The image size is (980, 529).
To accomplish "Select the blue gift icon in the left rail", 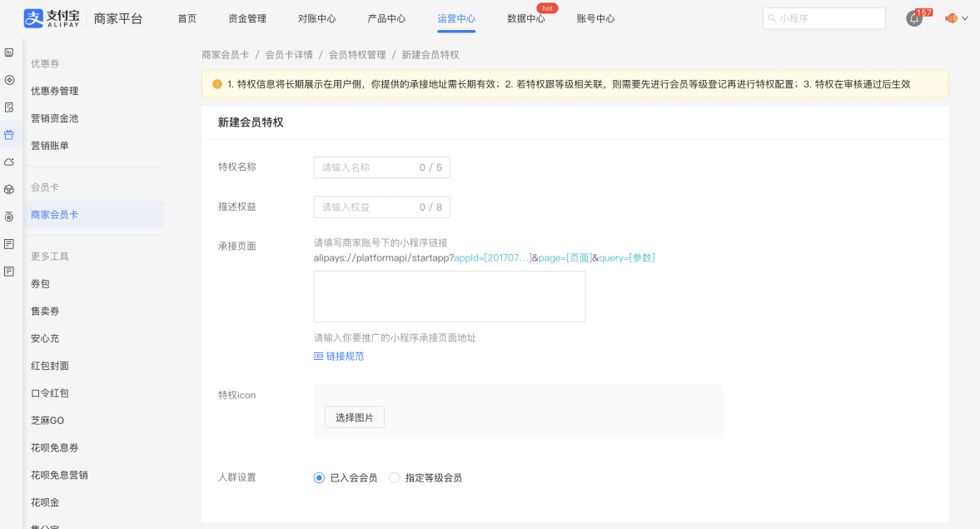I will tap(9, 134).
